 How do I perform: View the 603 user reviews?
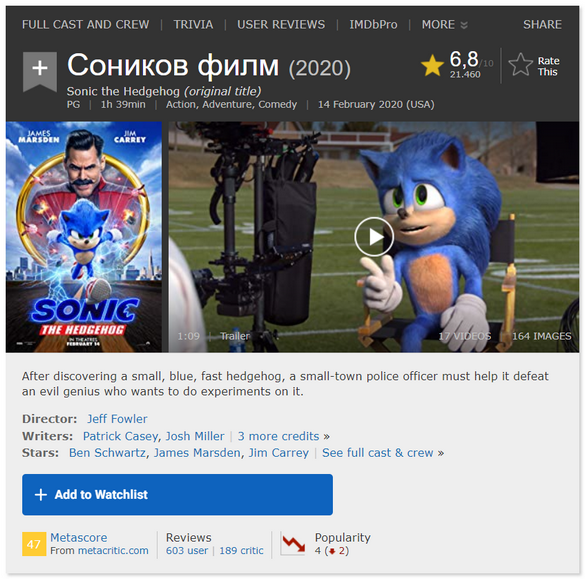coord(187,551)
